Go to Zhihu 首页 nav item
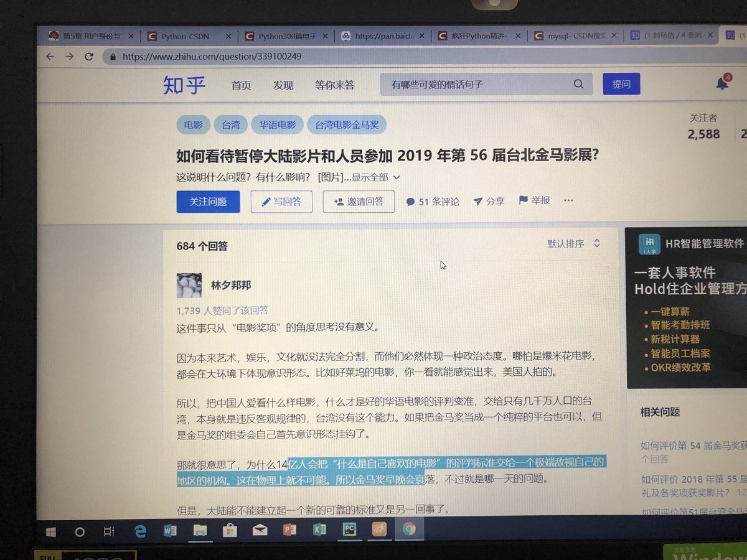Viewport: 747px width, 560px height. click(x=242, y=85)
